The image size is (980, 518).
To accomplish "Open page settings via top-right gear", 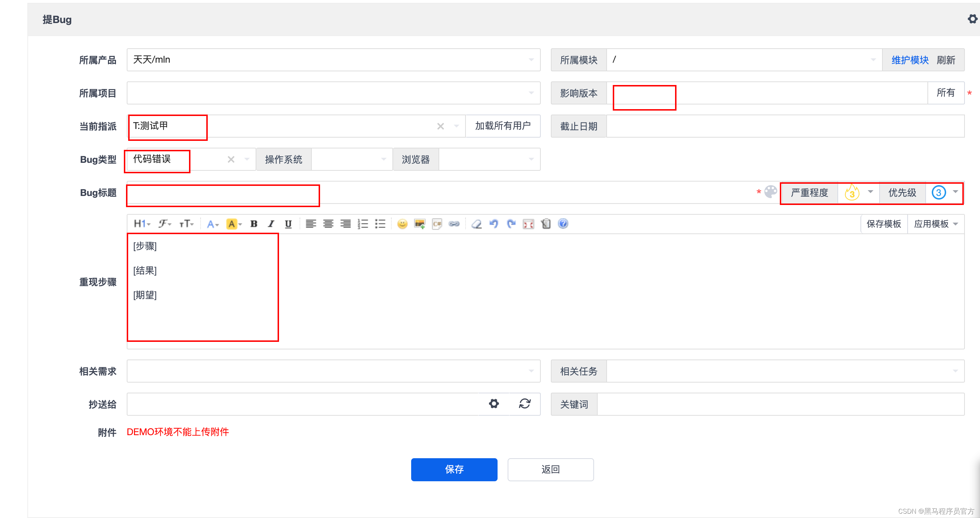I will [x=972, y=19].
